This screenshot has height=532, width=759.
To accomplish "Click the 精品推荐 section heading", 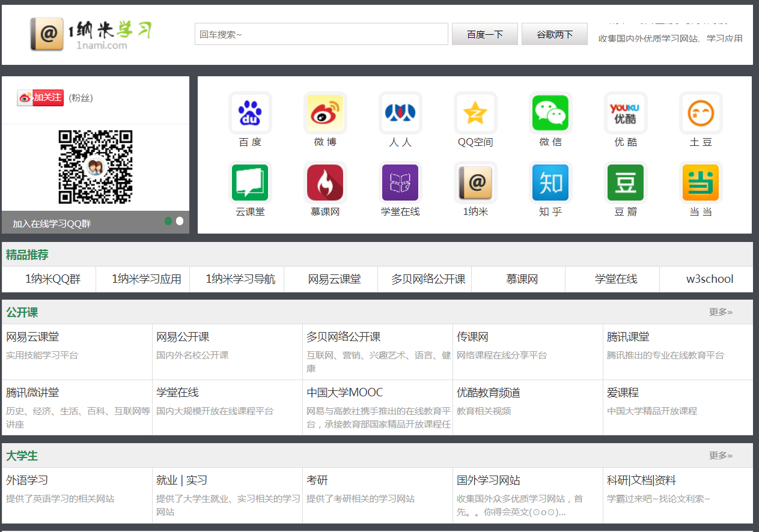I will coord(27,255).
